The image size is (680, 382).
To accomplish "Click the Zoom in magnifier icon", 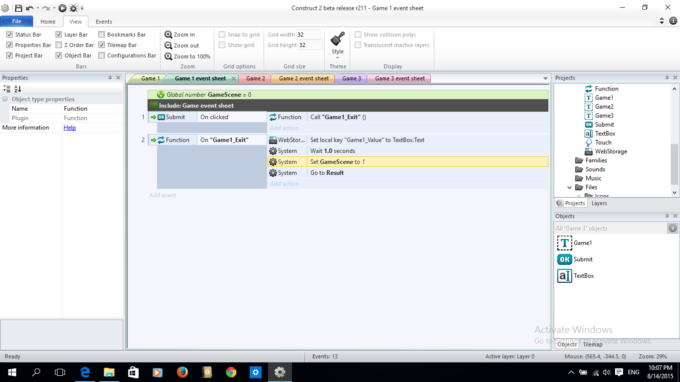I will click(168, 34).
